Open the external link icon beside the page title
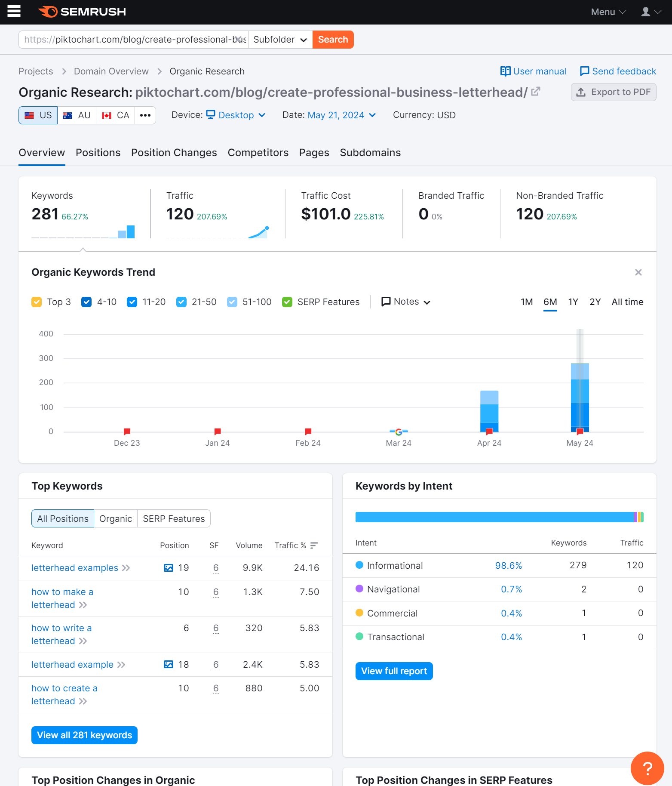The width and height of the screenshot is (672, 786). point(535,92)
